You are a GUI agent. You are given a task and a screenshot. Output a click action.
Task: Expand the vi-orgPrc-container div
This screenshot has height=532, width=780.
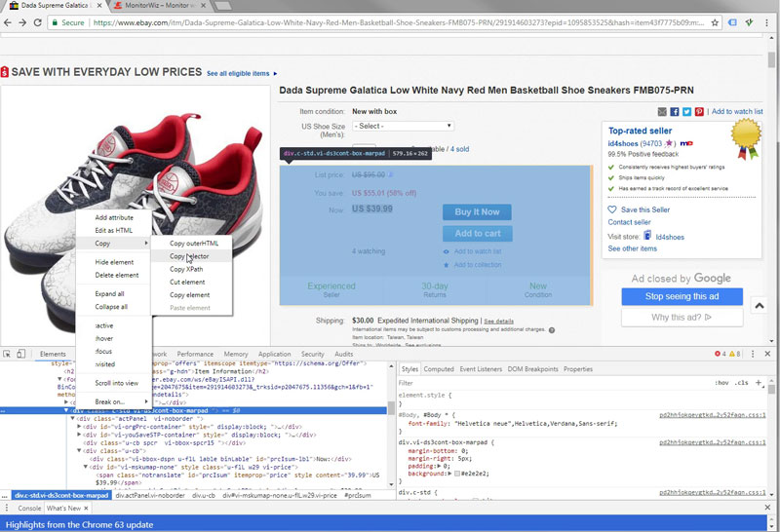pos(79,427)
